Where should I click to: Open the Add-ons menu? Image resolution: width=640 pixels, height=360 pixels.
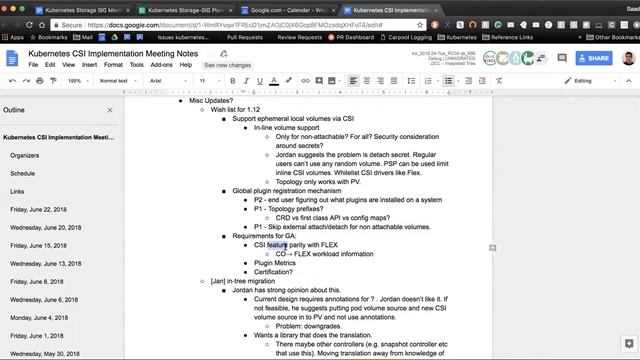pos(161,65)
